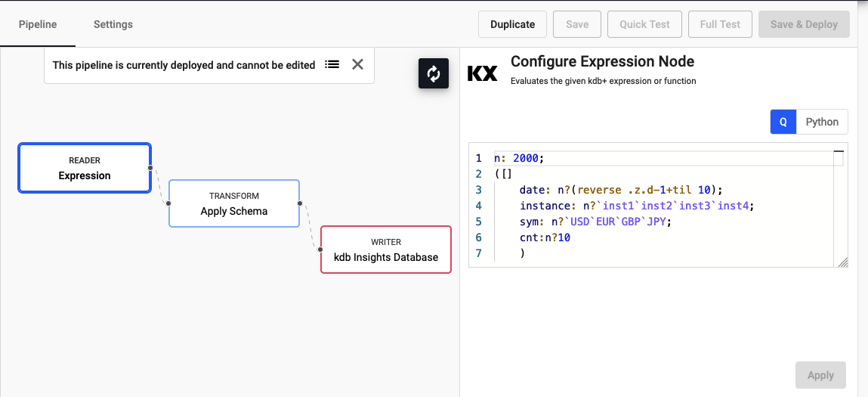This screenshot has height=397, width=868.
Task: Open the Pipeline tab
Action: coord(38,24)
